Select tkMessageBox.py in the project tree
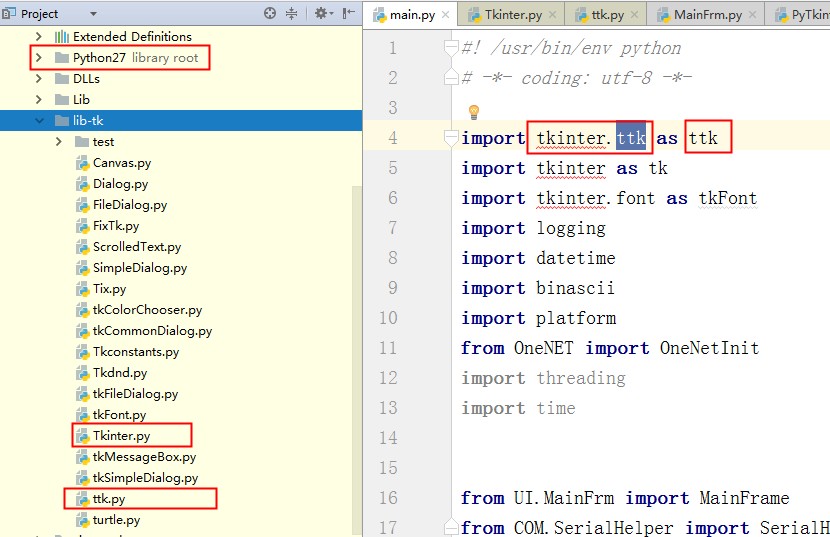The image size is (830, 537). coord(144,457)
